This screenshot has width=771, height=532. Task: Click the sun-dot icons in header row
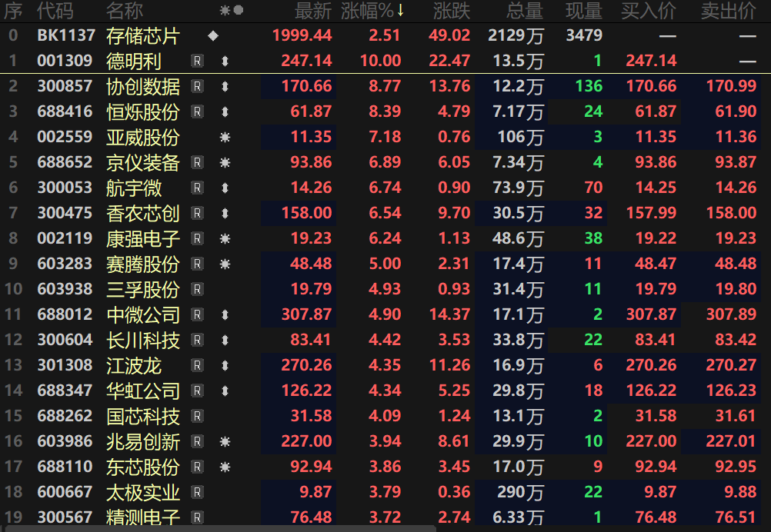[x=231, y=10]
